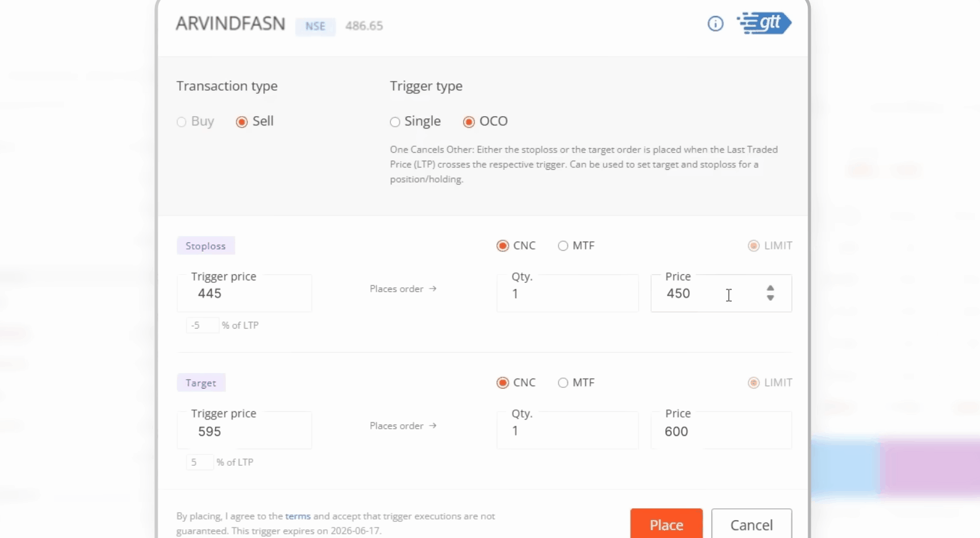The height and width of the screenshot is (538, 980).
Task: Choose Single trigger type
Action: click(395, 122)
